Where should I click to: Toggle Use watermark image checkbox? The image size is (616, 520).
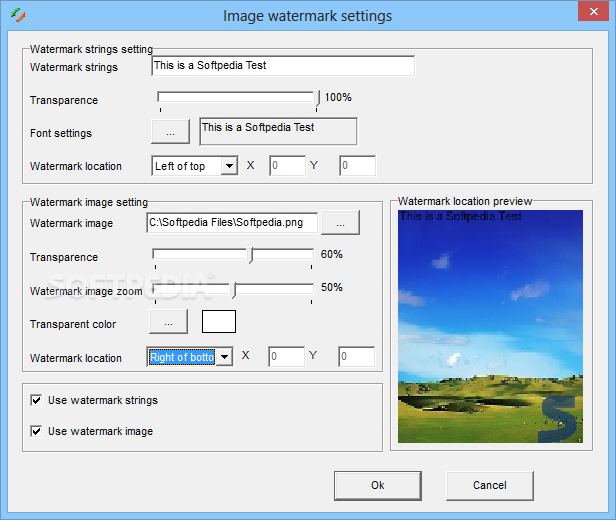click(36, 431)
